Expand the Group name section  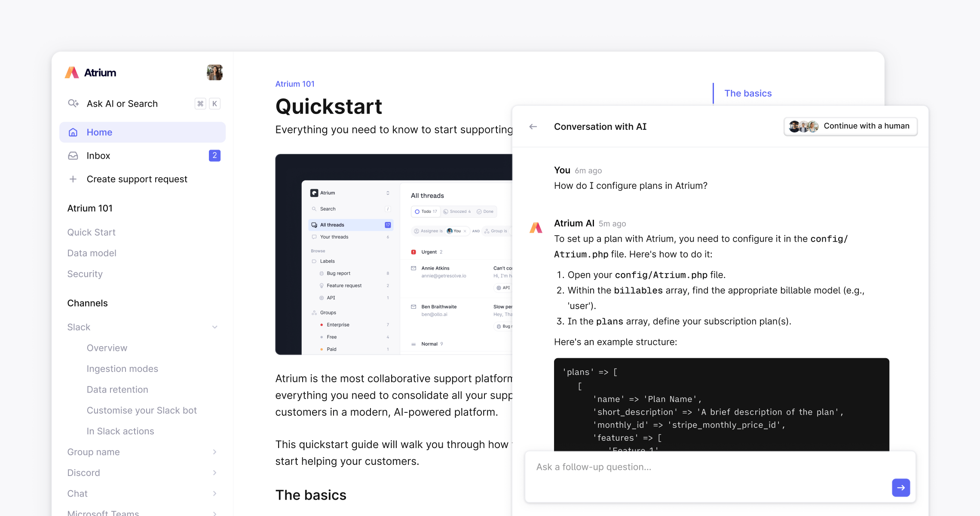(x=214, y=452)
